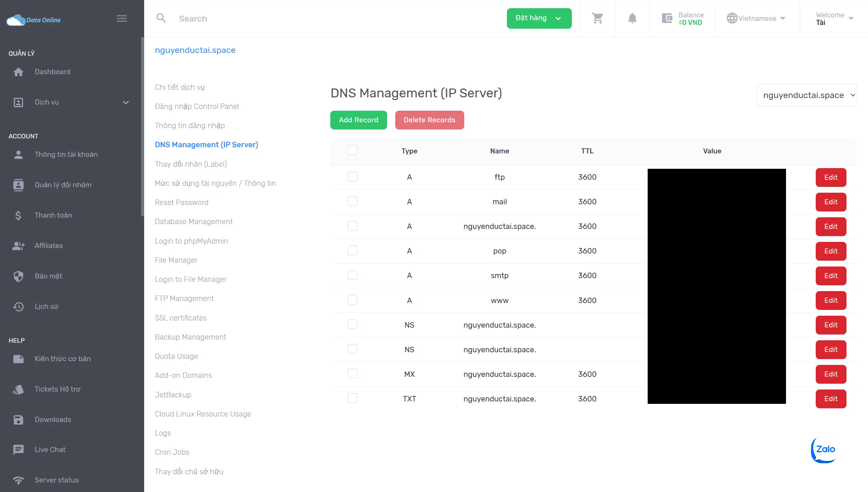The width and height of the screenshot is (868, 492).
Task: Click the Balance wallet icon
Action: (667, 18)
